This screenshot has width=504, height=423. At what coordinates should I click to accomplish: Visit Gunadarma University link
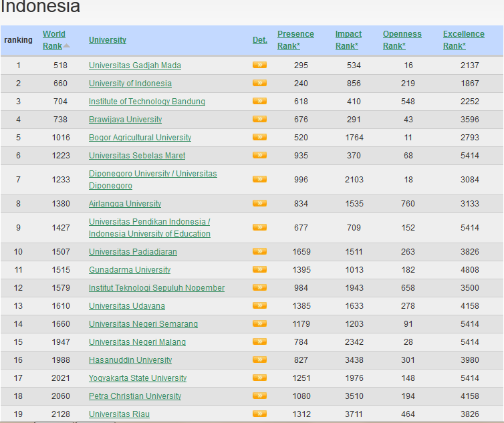coord(130,270)
